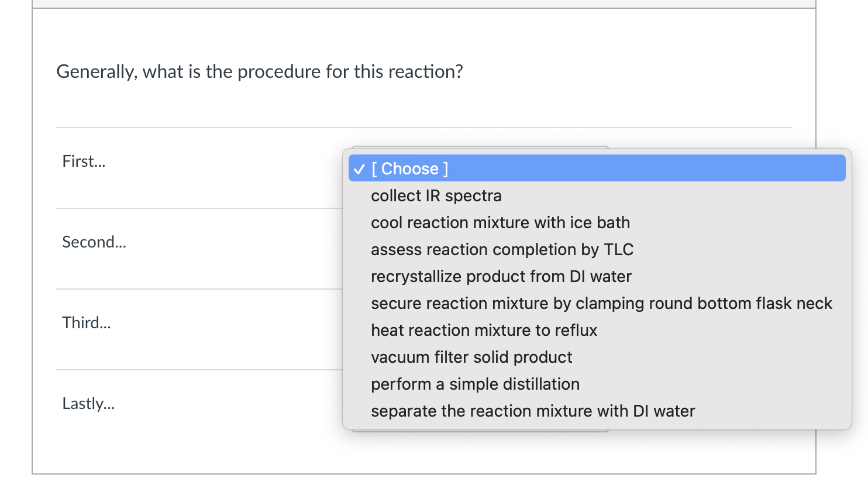Viewport: 868px width, 488px height.
Task: Select "separate the reaction mixture with DI water"
Action: (532, 411)
